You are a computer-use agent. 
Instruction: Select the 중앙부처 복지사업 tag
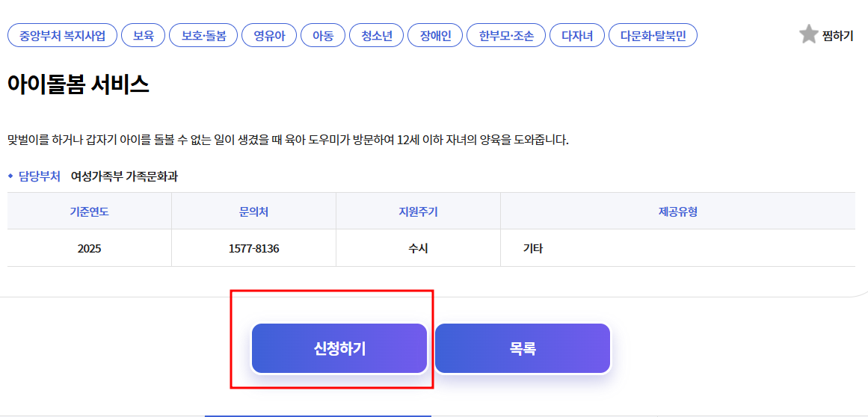click(x=62, y=37)
